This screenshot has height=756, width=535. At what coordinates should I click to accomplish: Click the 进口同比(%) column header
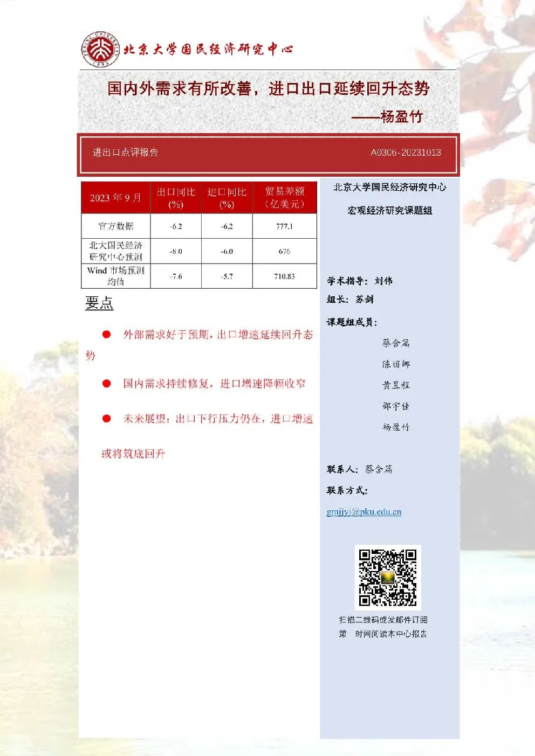pyautogui.click(x=227, y=198)
